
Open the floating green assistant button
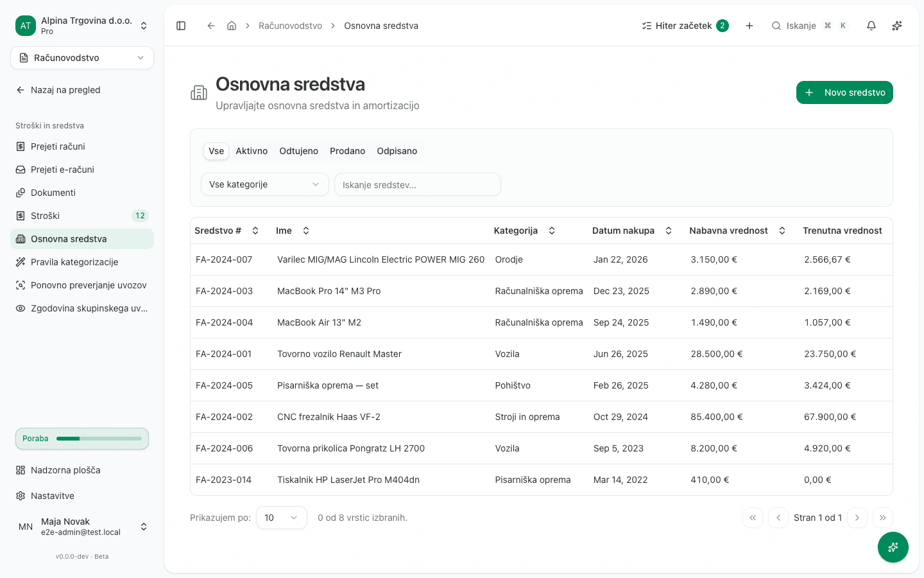(893, 547)
